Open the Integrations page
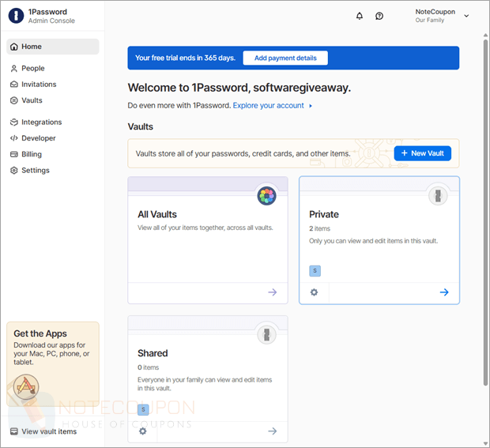The width and height of the screenshot is (490, 448). pyautogui.click(x=36, y=122)
